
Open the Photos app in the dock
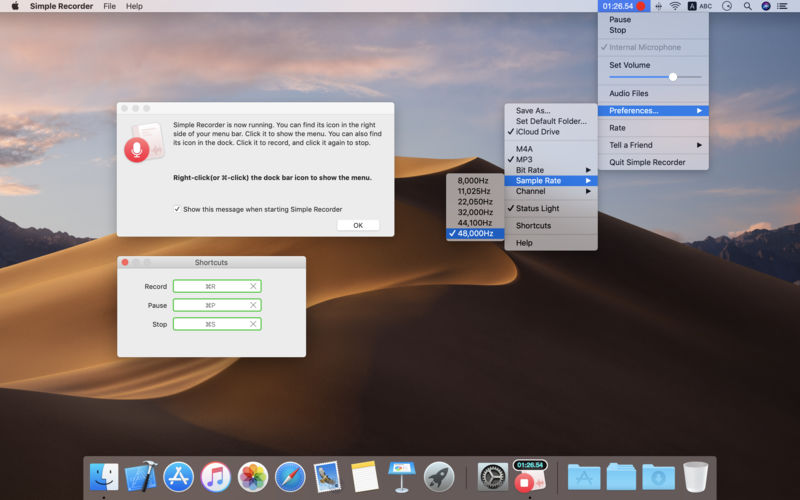click(253, 477)
